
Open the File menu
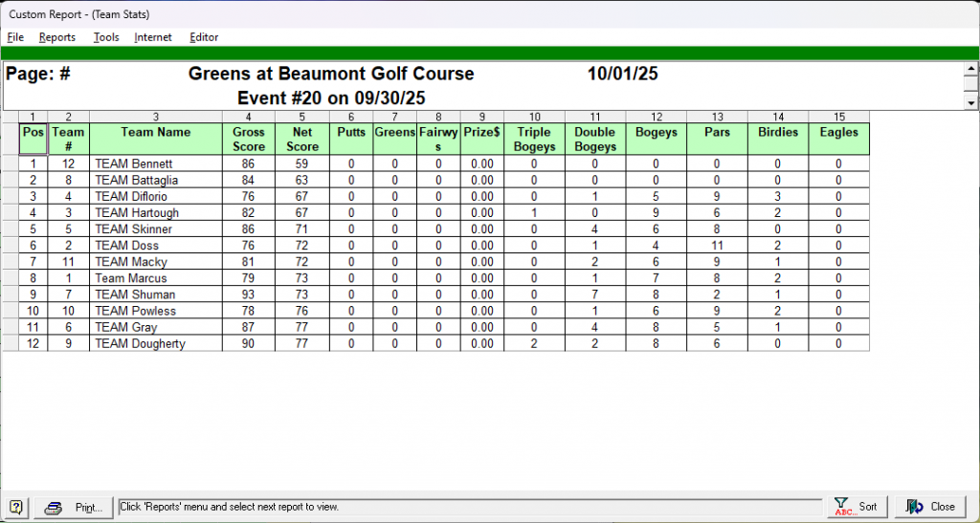tap(15, 37)
